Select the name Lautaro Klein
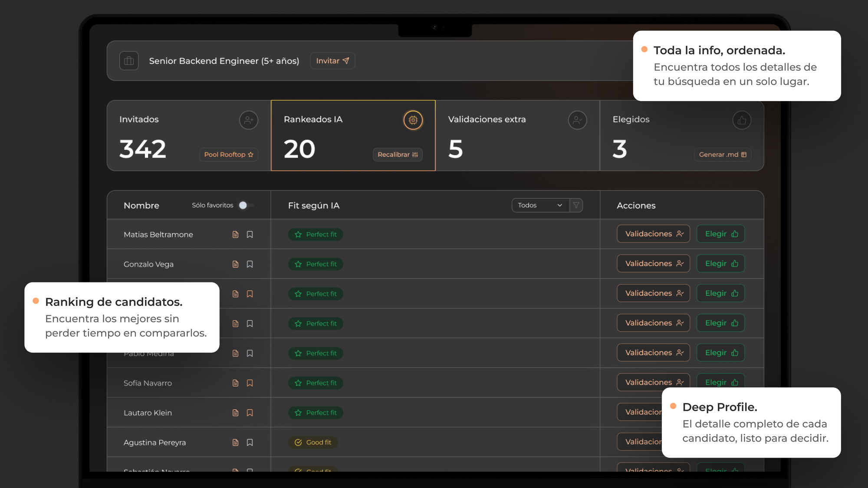 point(148,413)
